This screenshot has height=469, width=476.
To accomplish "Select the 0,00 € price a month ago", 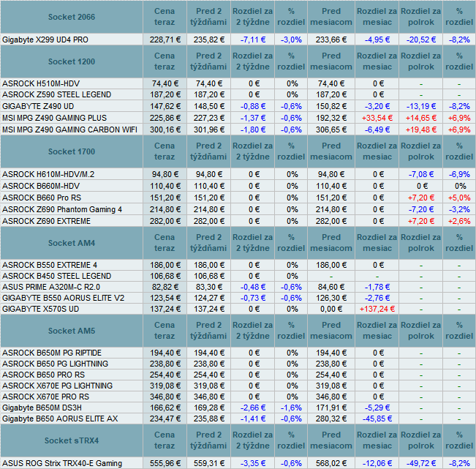I will click(331, 309).
